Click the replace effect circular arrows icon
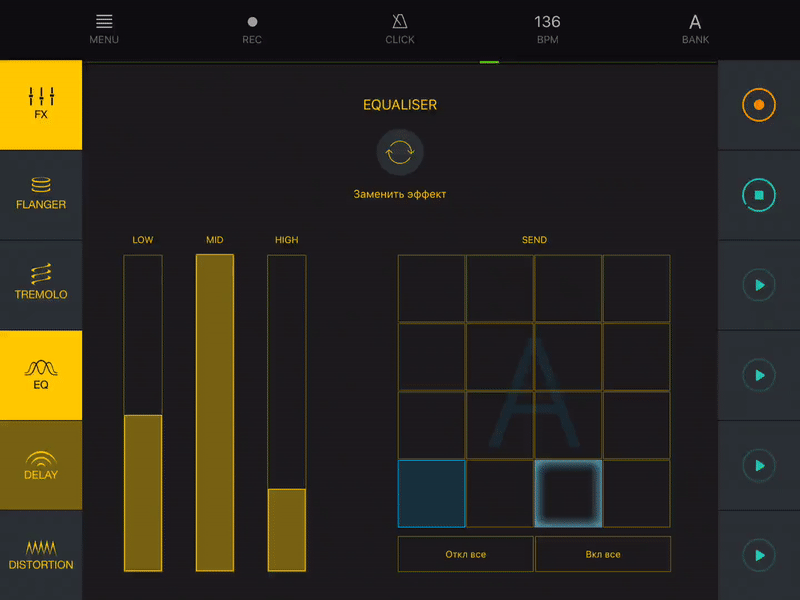The height and width of the screenshot is (600, 800). (400, 153)
